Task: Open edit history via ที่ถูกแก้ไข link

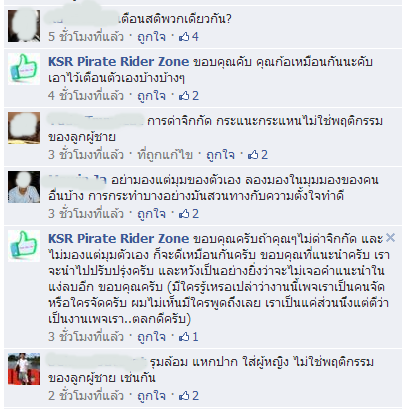Action: click(x=165, y=155)
